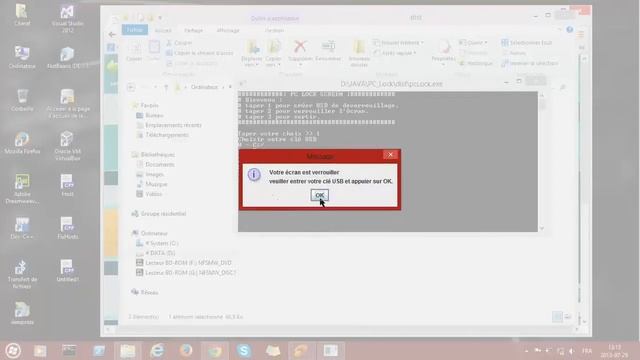640x360 pixels.
Task: Select Musique under Bibliothèques
Action: click(151, 184)
